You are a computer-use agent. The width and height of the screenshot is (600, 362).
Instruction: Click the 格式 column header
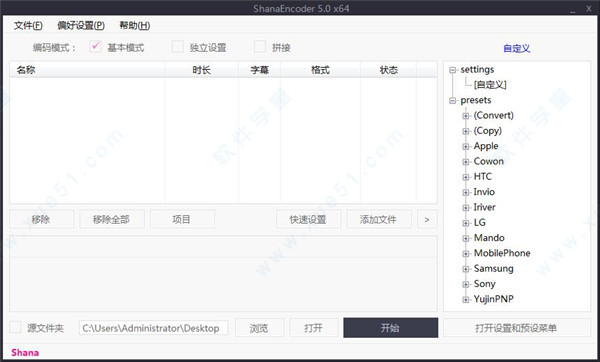[x=320, y=70]
